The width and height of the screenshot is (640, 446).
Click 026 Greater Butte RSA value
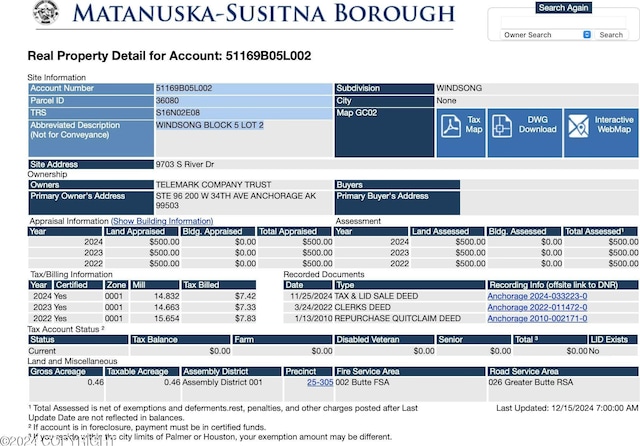click(x=531, y=382)
